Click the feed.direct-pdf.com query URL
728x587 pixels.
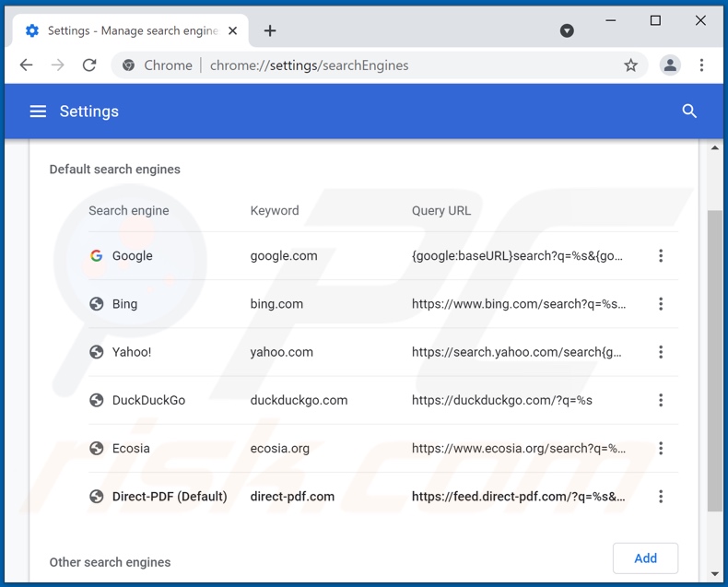click(519, 497)
